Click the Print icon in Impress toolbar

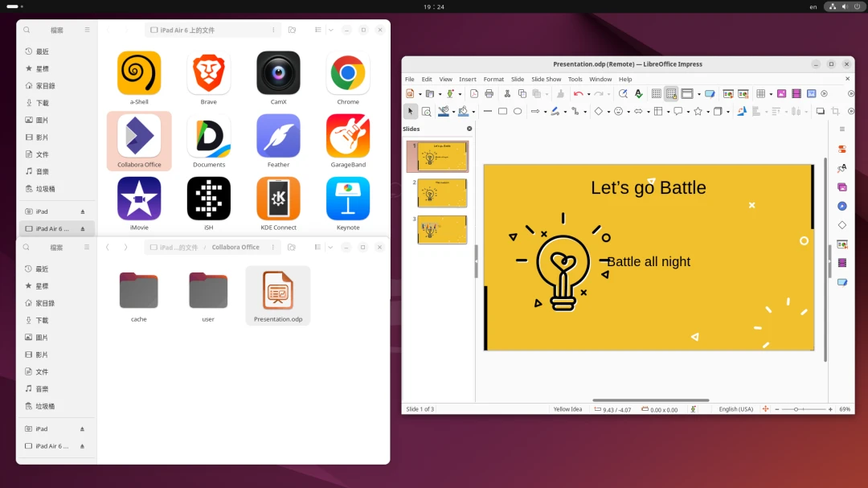click(489, 94)
